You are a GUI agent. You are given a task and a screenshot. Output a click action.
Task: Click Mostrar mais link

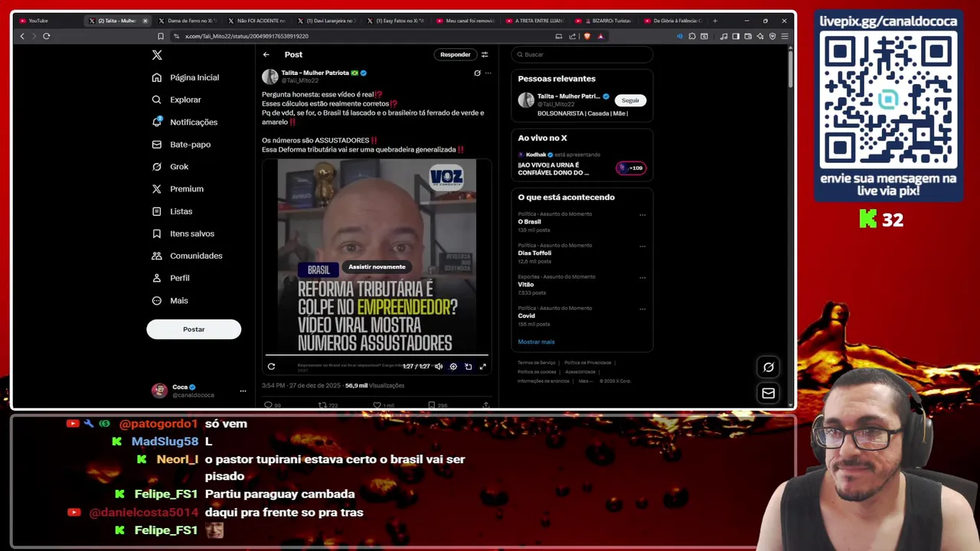(x=536, y=342)
